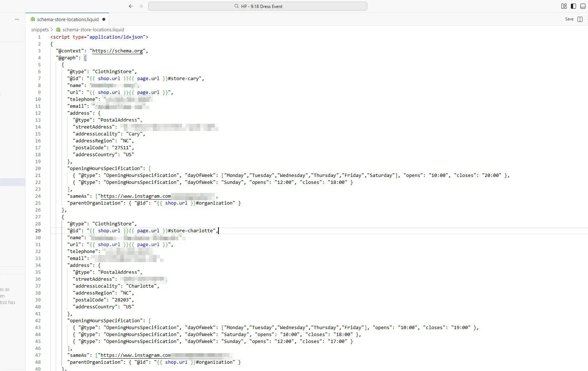Click "PostalAddress" on line 35

pyautogui.click(x=119, y=272)
